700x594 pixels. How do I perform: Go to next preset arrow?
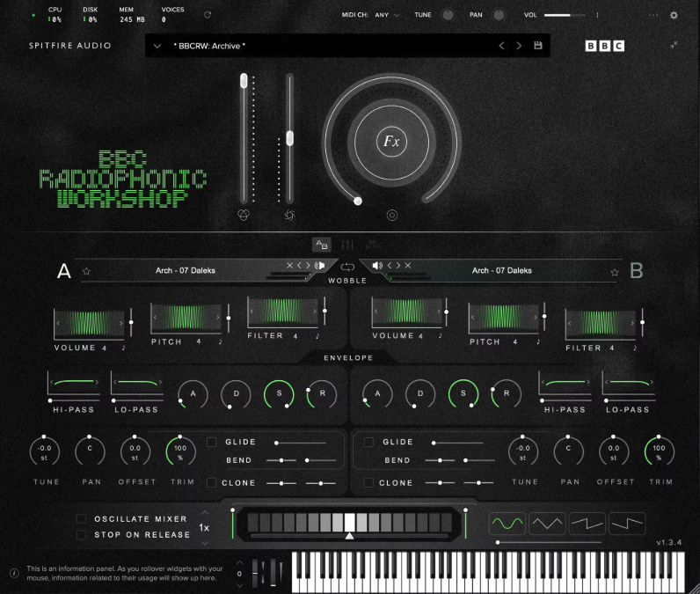coord(519,46)
